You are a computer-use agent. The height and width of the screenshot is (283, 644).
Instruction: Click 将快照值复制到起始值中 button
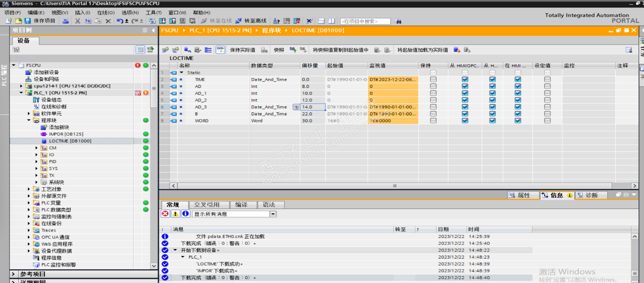coord(340,50)
